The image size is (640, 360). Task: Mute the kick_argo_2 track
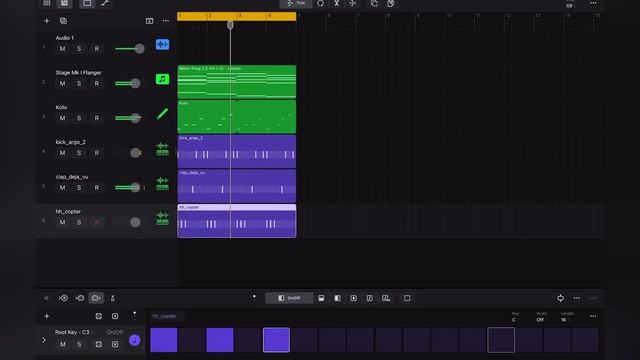tap(62, 153)
